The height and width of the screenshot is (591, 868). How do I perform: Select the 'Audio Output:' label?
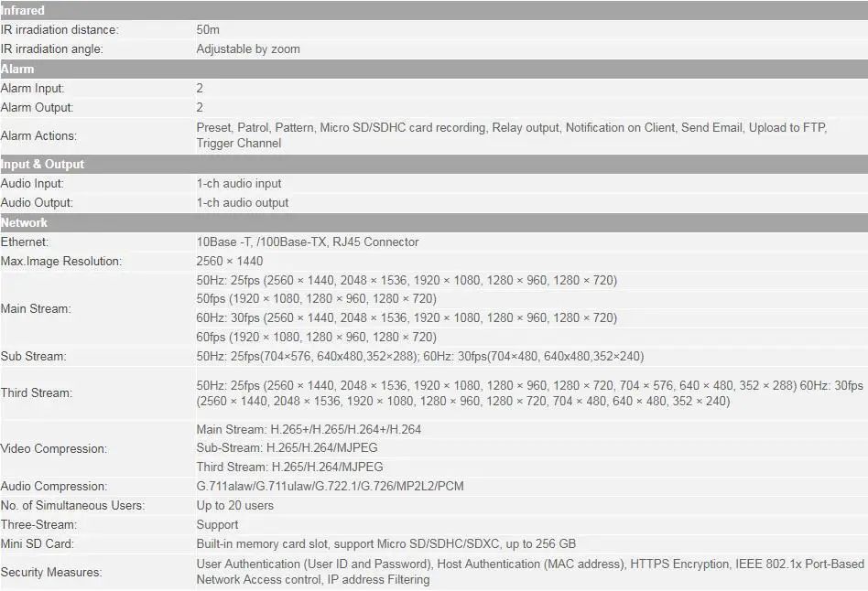pos(37,203)
